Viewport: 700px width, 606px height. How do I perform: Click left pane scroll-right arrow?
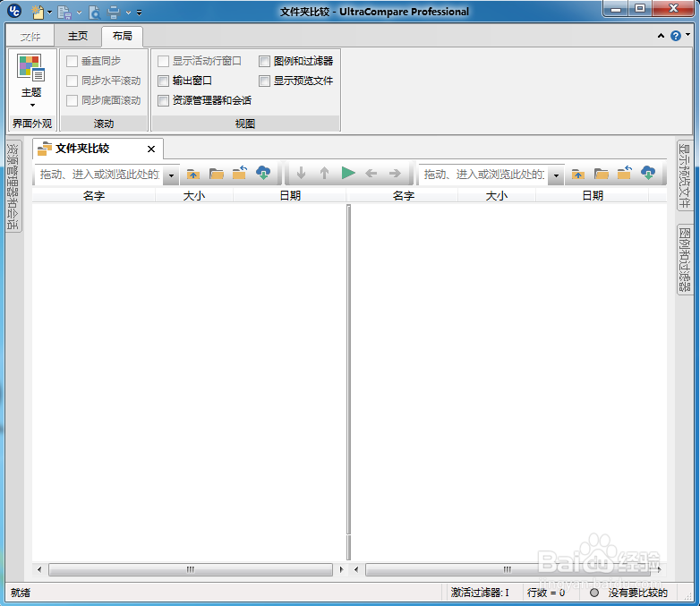pos(342,569)
